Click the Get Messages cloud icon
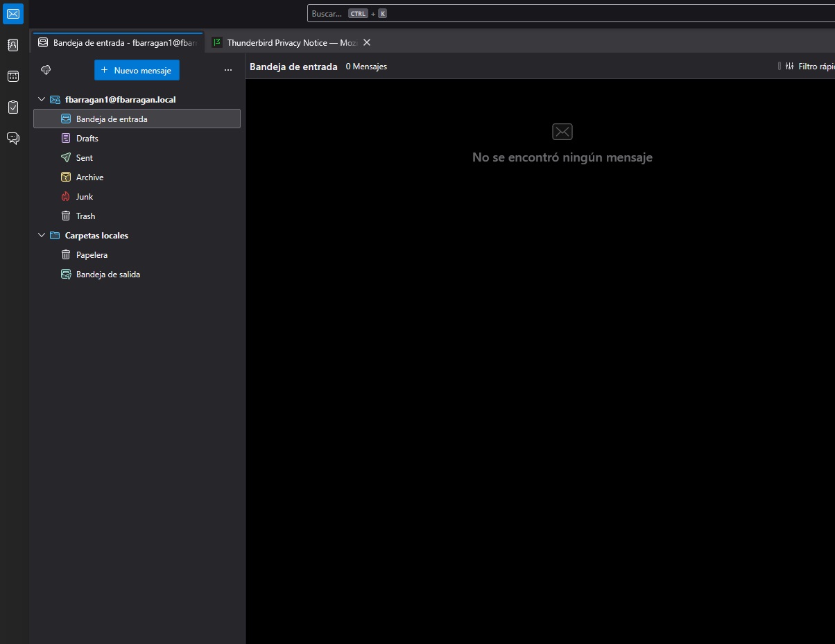Viewport: 835px width, 644px height. (x=46, y=70)
